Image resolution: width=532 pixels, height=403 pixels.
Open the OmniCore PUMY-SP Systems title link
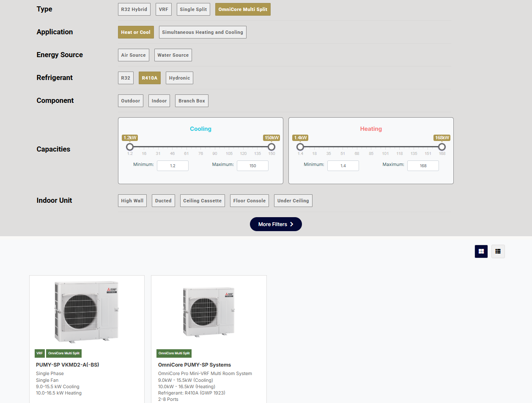(195, 365)
